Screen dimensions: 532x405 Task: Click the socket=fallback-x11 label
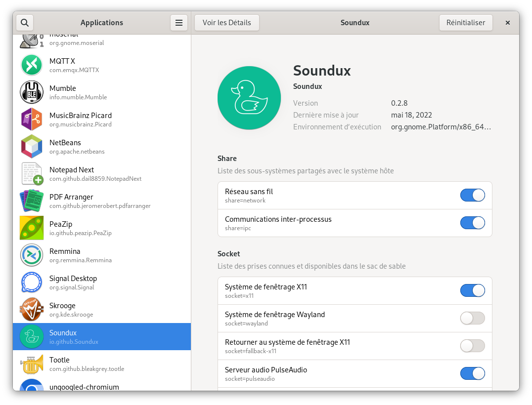pyautogui.click(x=251, y=351)
